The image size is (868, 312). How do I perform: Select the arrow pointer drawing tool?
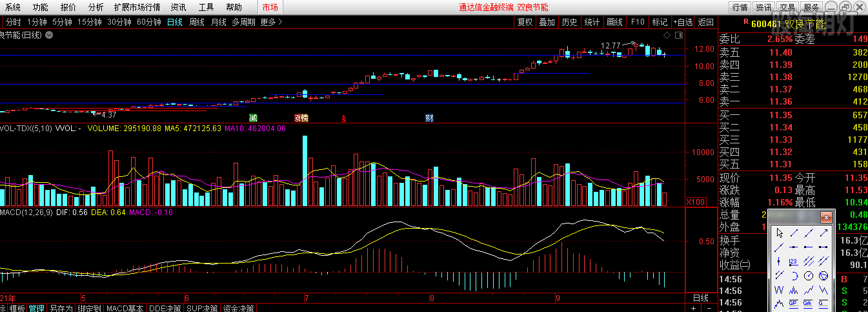780,233
